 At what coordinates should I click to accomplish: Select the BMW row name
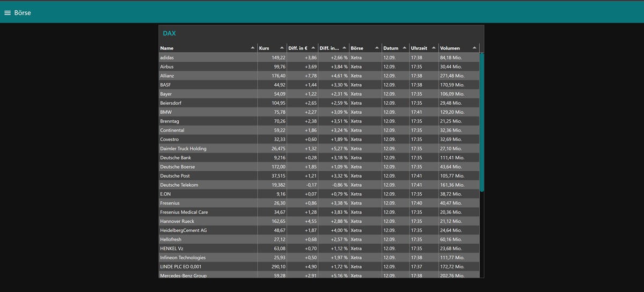[x=166, y=112]
